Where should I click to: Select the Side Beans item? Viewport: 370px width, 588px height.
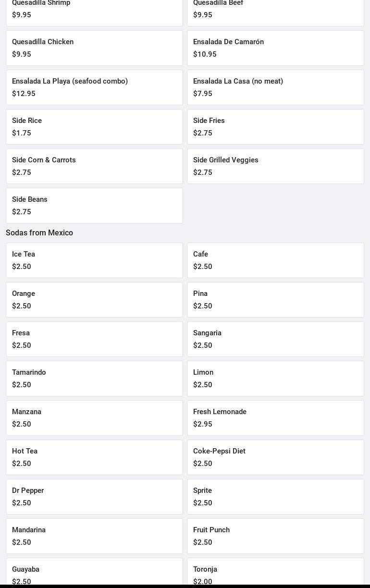click(x=94, y=206)
